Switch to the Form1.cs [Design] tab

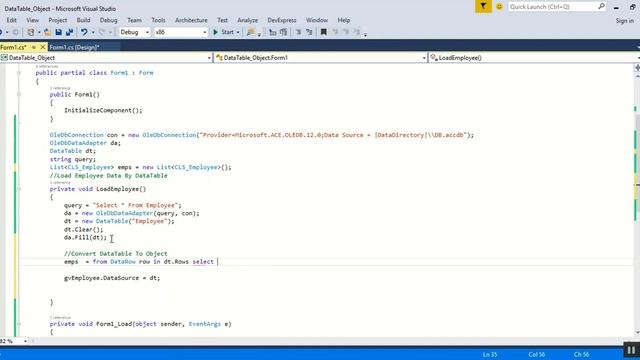tap(74, 47)
